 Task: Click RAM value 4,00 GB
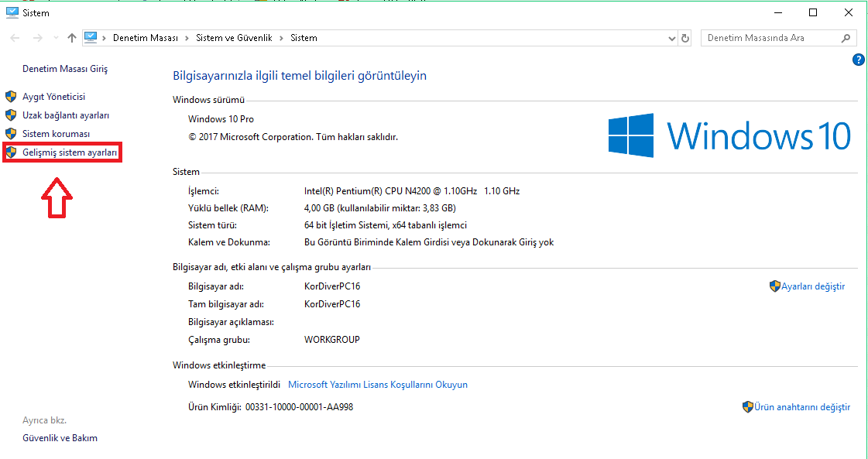coord(380,208)
